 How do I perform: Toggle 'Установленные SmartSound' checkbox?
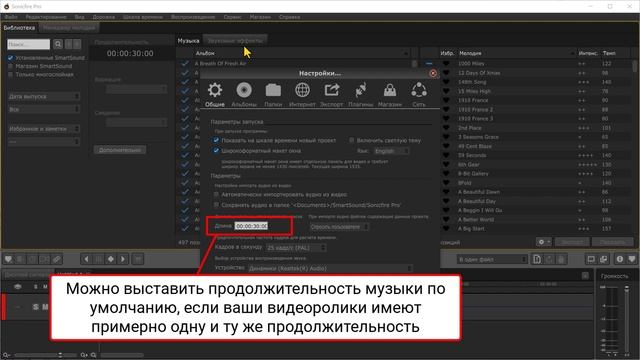(x=11, y=58)
